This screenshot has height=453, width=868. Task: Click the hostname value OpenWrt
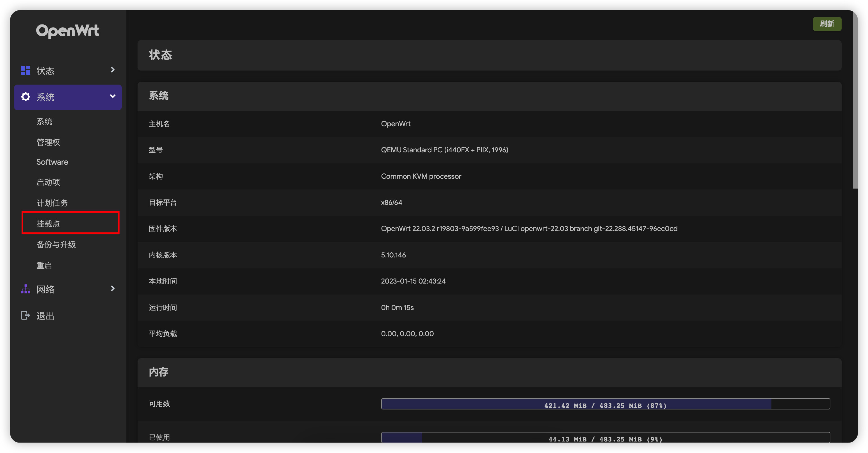coord(396,124)
